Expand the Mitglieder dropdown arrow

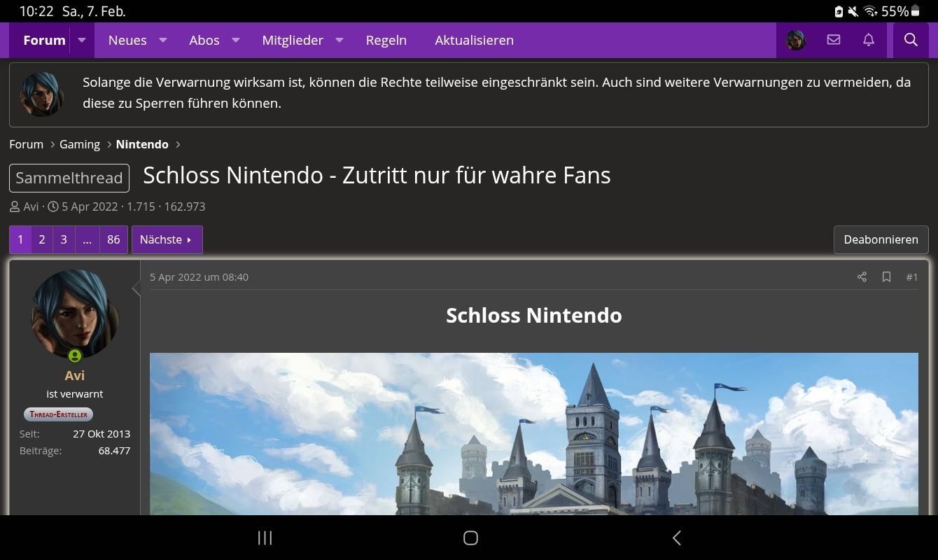click(339, 40)
